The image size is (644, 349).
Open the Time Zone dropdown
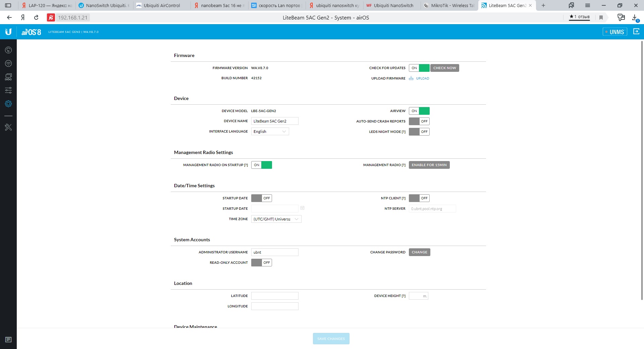(276, 219)
